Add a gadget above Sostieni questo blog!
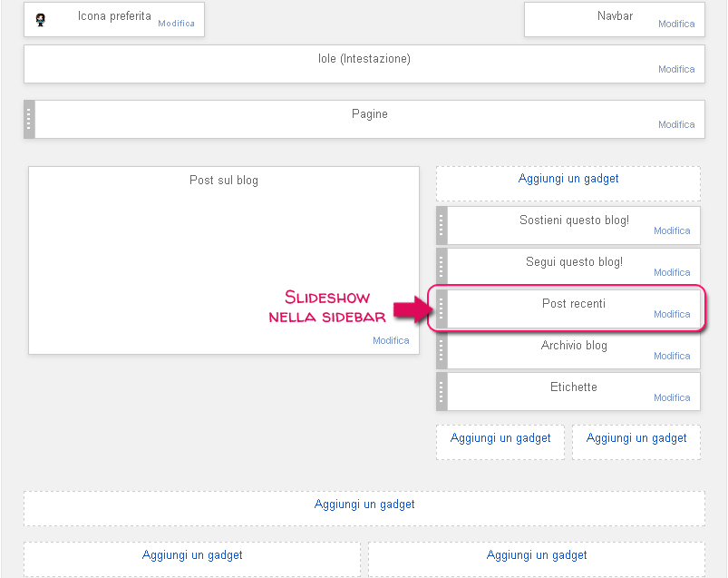Screen dimensions: 728x578 pos(568,179)
